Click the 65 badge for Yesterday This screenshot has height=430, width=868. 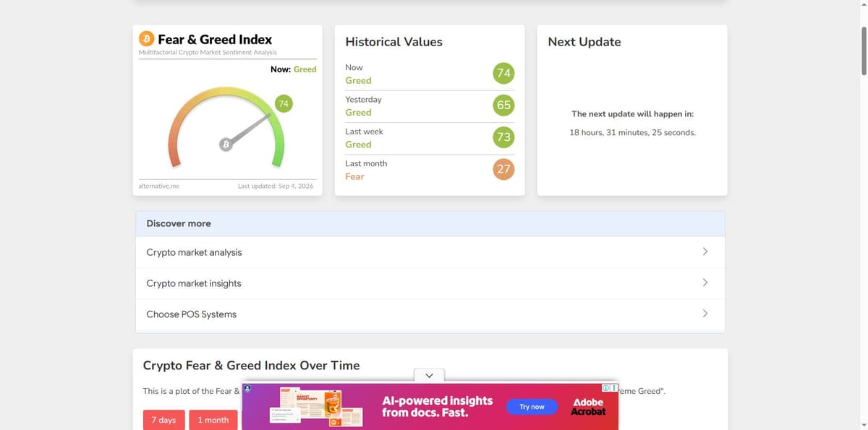click(x=503, y=105)
